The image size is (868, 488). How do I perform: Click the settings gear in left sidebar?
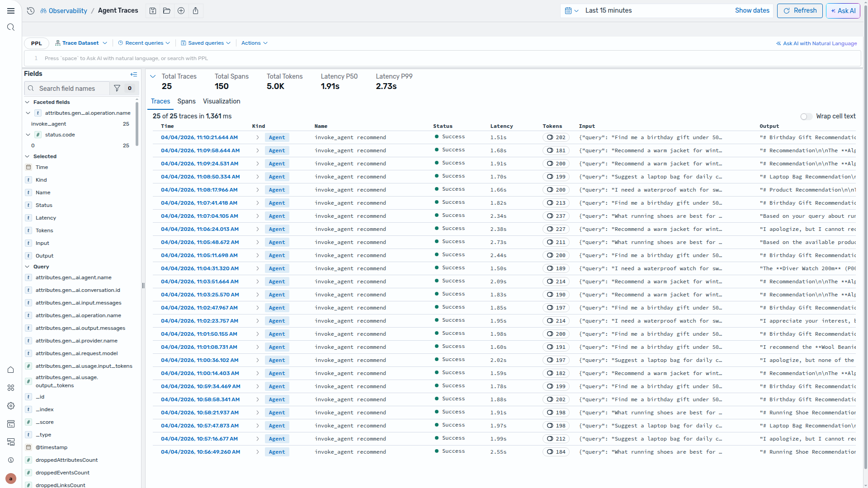pyautogui.click(x=11, y=406)
